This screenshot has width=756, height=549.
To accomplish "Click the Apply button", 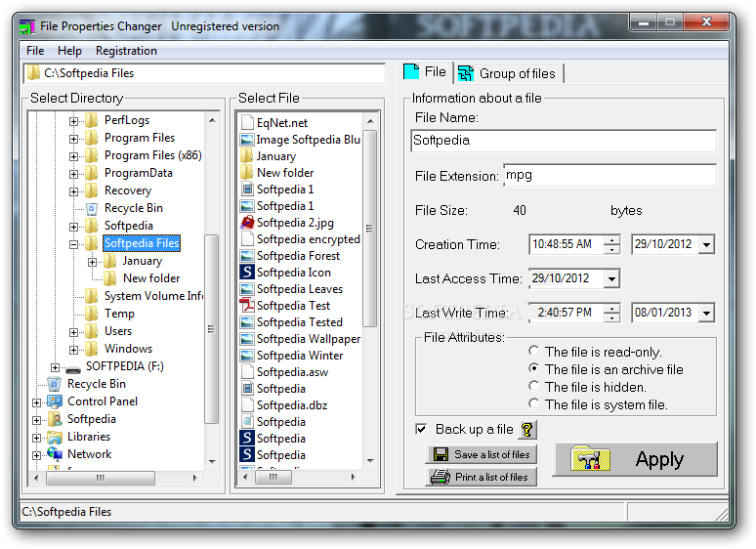I will pyautogui.click(x=635, y=459).
